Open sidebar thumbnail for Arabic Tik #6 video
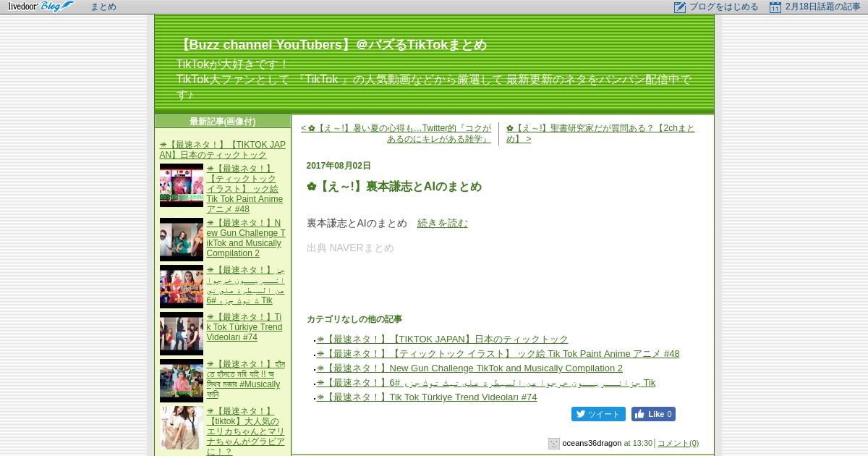The width and height of the screenshot is (868, 456). pyautogui.click(x=182, y=287)
